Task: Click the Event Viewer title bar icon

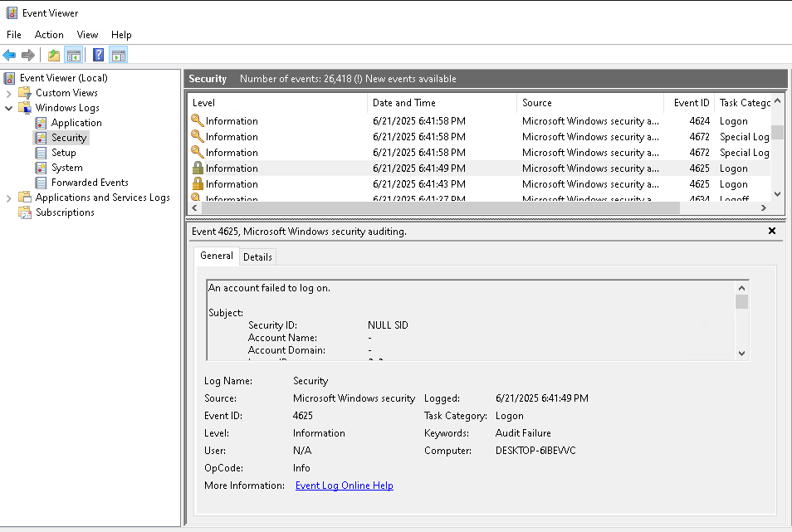Action: [11, 13]
